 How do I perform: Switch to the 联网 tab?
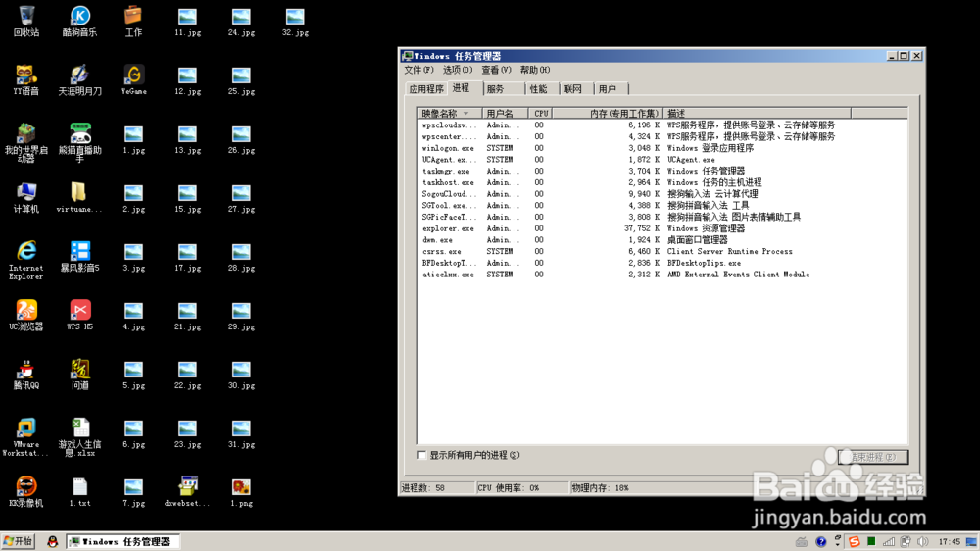[x=575, y=89]
